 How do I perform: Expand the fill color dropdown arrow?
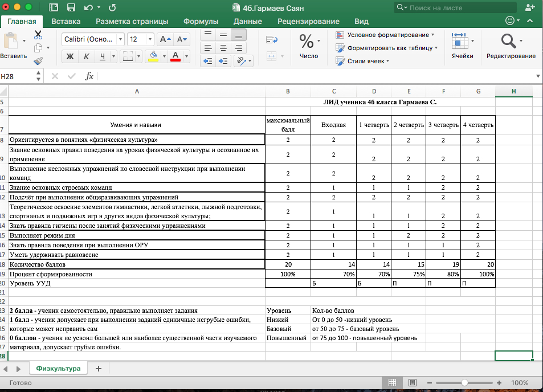(164, 56)
